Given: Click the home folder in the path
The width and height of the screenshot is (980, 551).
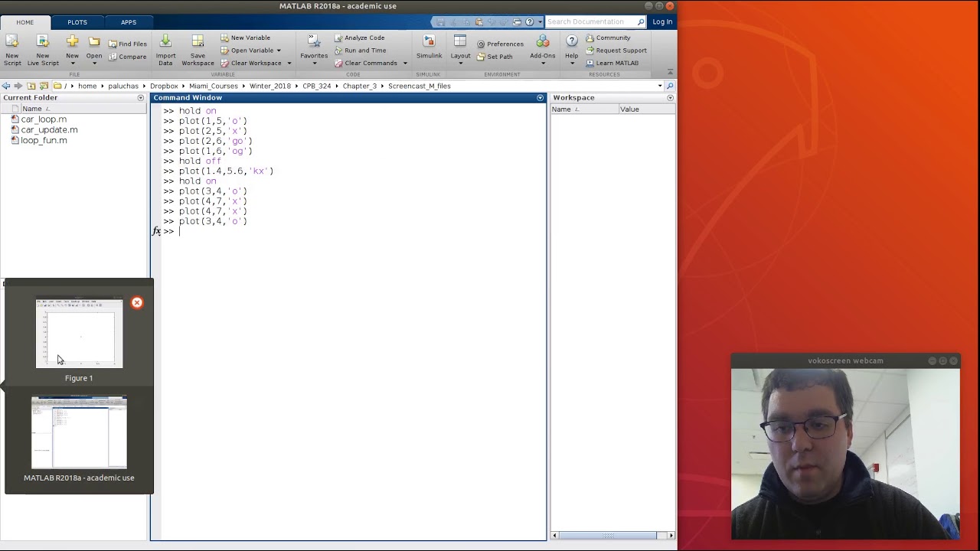Looking at the screenshot, I should (87, 86).
